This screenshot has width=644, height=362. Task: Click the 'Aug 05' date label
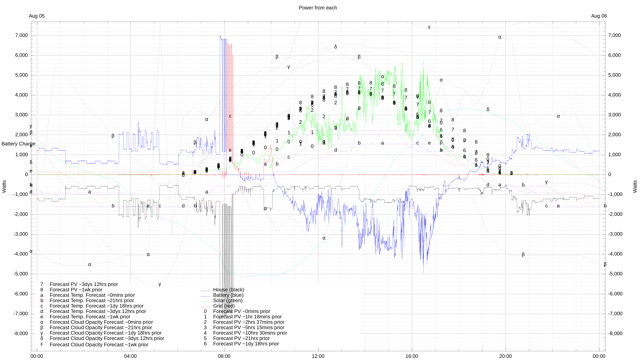[x=37, y=16]
